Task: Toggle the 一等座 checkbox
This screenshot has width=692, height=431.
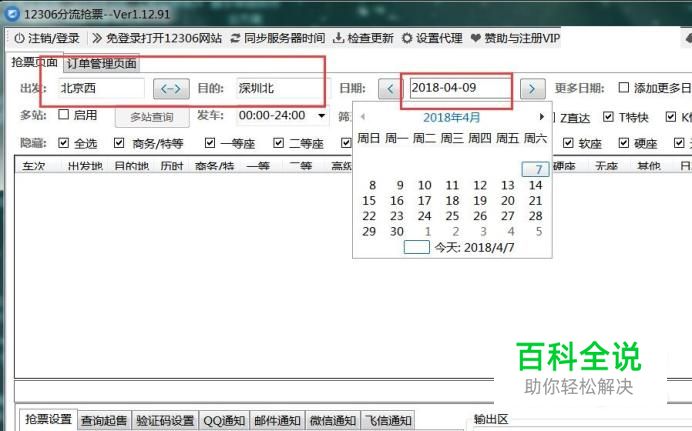Action: (210, 143)
